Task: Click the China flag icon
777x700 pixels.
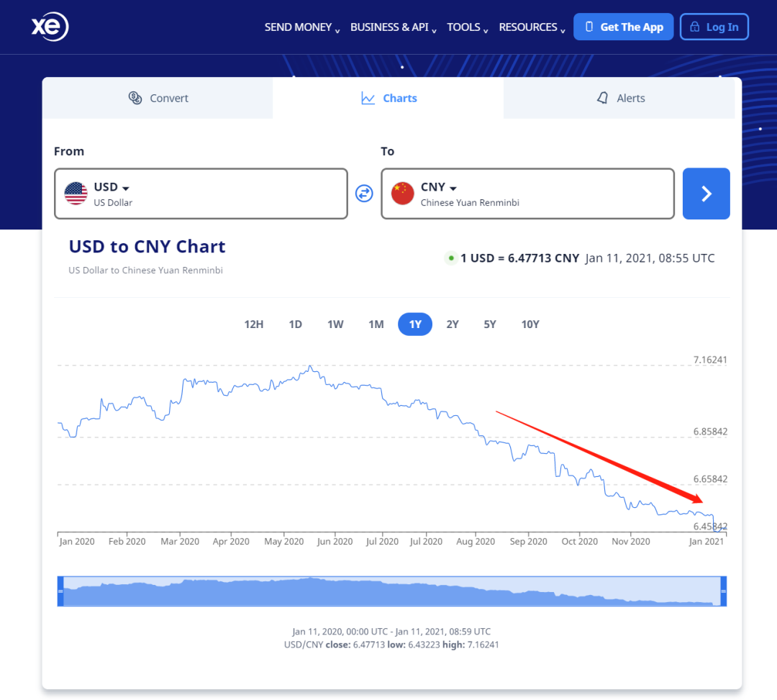Action: (x=403, y=194)
